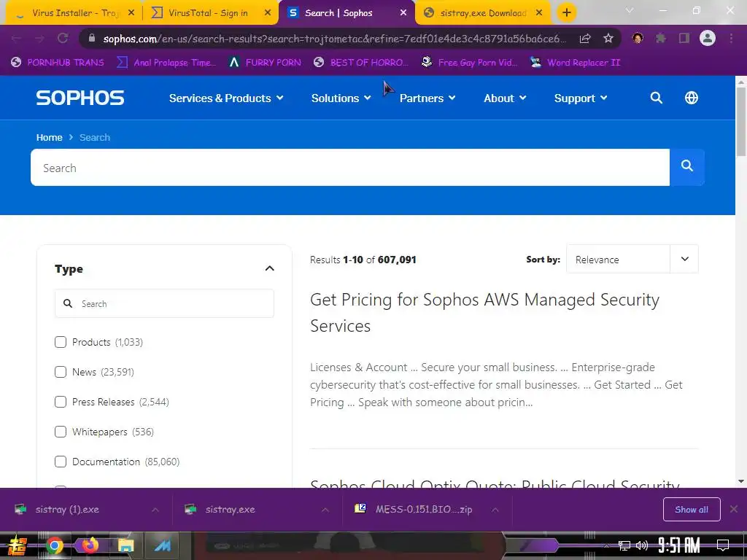
Task: Click the network icon in the system tray
Action: click(x=624, y=545)
